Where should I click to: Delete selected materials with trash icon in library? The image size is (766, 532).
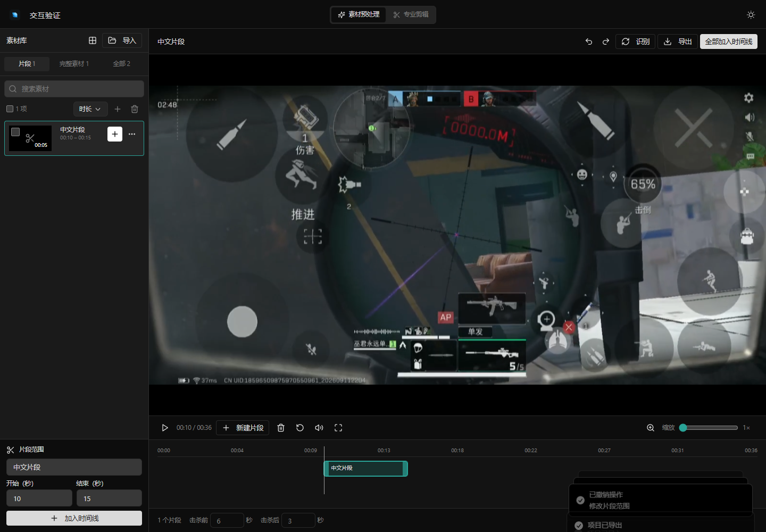[x=135, y=109]
